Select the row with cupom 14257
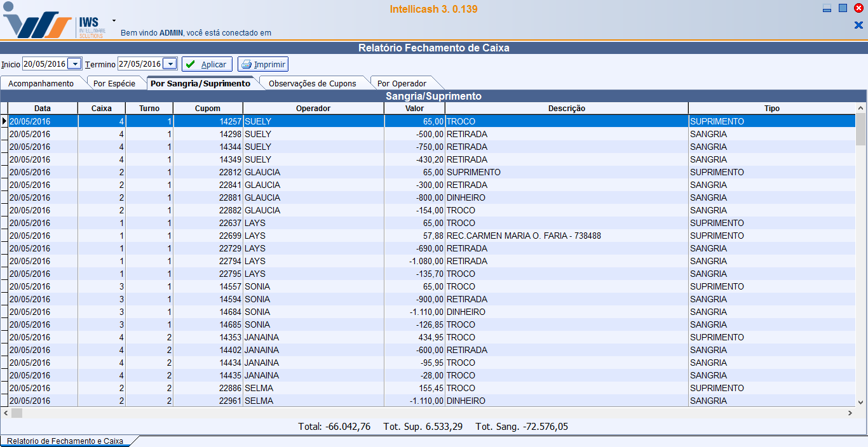 pyautogui.click(x=432, y=121)
